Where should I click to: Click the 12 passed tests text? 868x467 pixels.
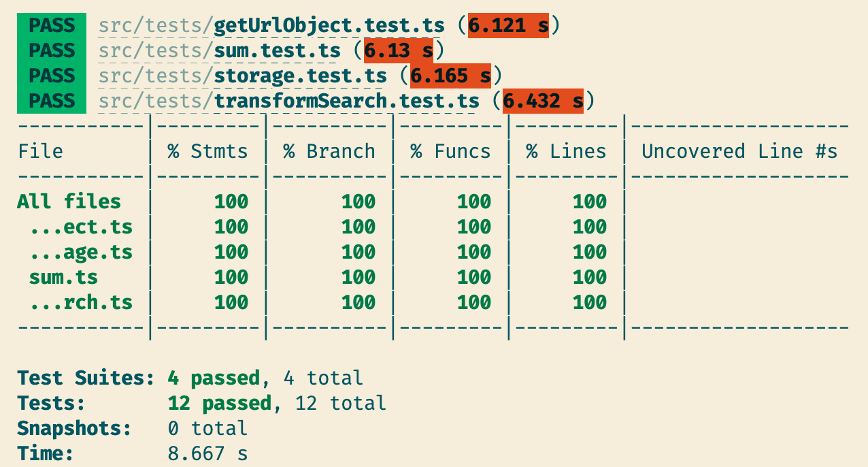(x=220, y=403)
